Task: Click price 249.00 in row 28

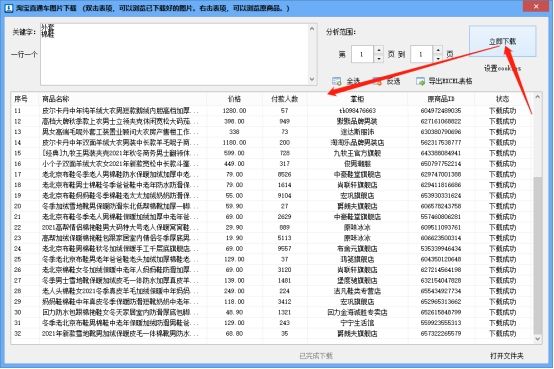Action: [234, 291]
